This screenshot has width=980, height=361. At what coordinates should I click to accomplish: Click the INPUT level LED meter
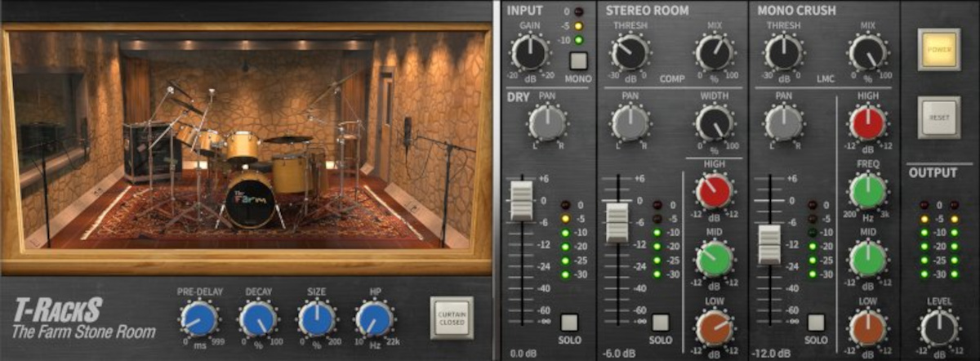point(579,25)
